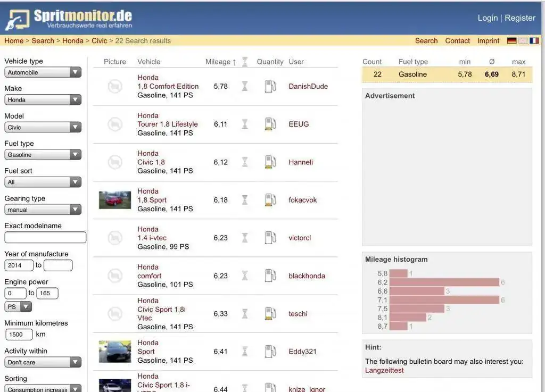
Task: Click the 7,1 mileage histogram bar
Action: click(444, 300)
